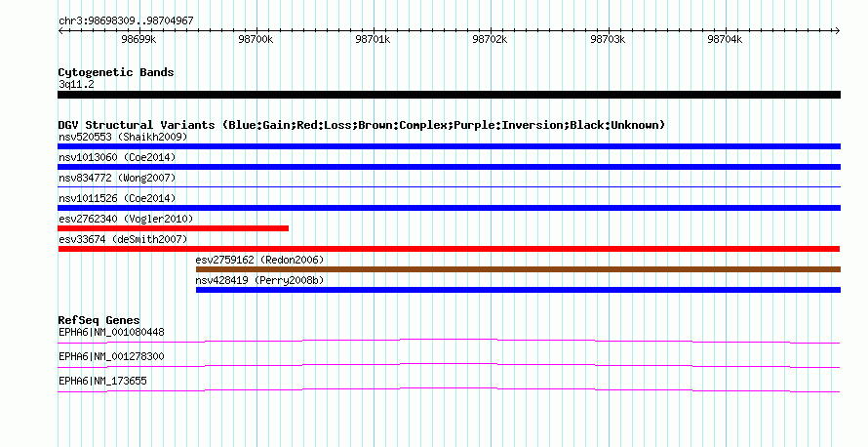Select the esv33674 (deSmith2007) red loss bar

449,249
